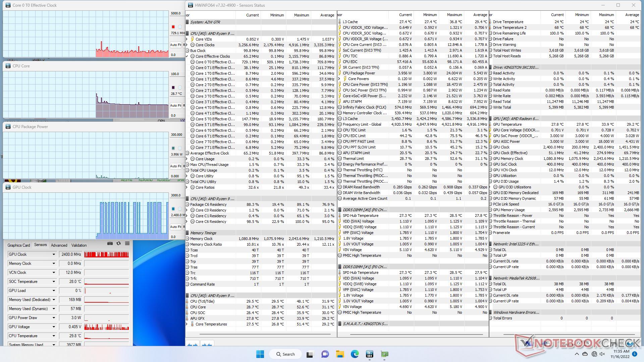Collapse the Core Effective Clocks row
Screen dimensions: 644x362
coord(187,56)
